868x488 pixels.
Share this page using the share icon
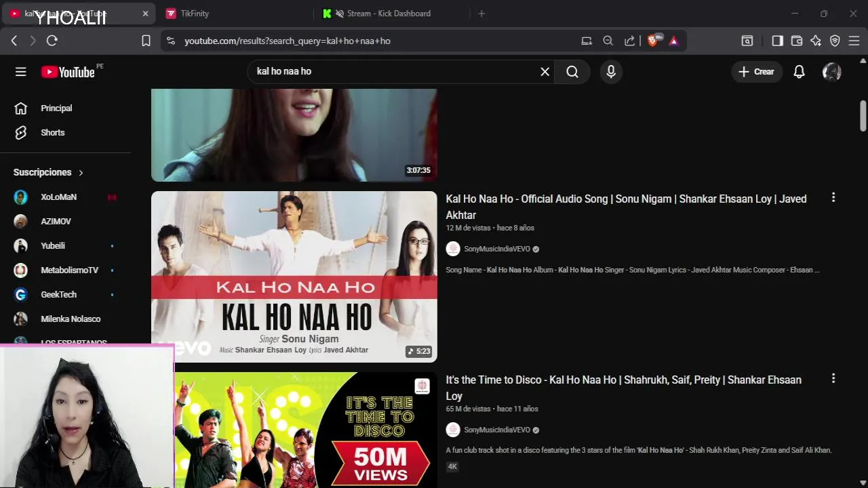(x=629, y=41)
